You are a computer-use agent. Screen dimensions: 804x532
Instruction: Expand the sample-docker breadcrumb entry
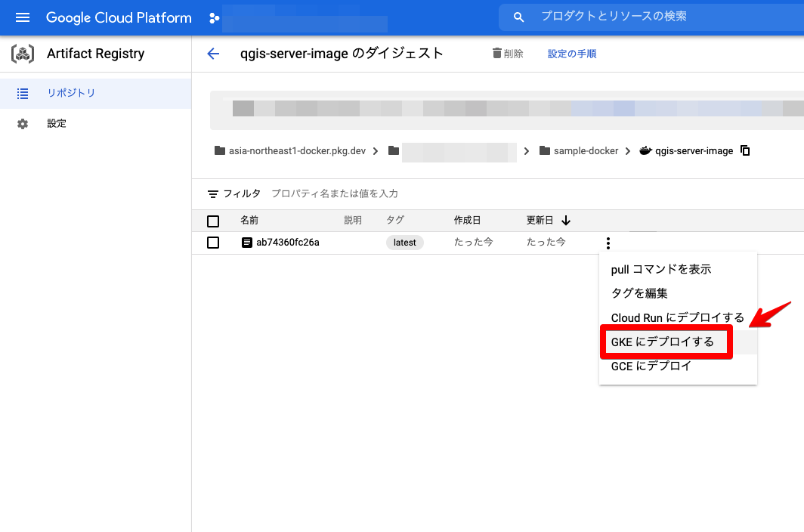coord(586,150)
